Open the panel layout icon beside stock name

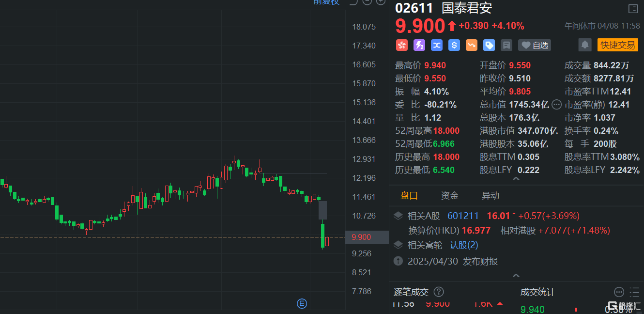click(x=633, y=9)
